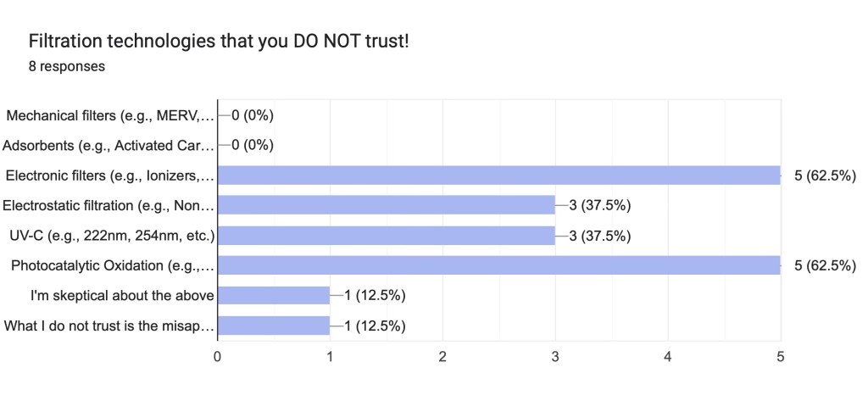Screen dimensions: 868x412
Task: Click the Electrostatic filtration category label
Action: tap(110, 205)
